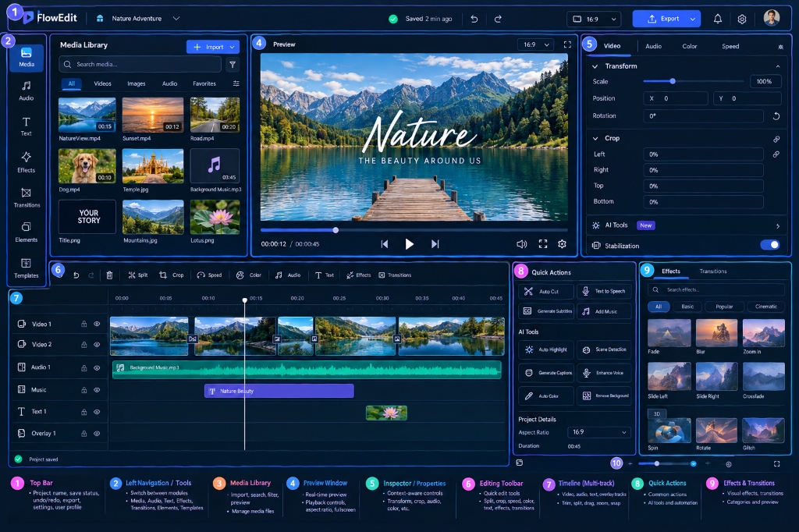Toggle the crop link icon beside Left

coord(776,154)
